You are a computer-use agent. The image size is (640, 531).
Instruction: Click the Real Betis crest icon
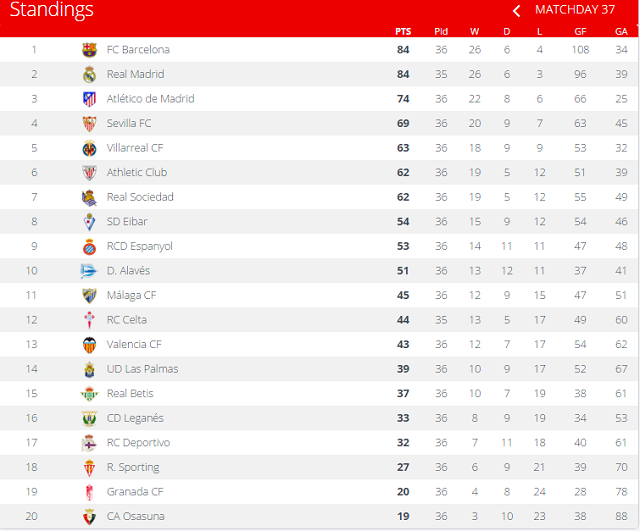tap(89, 393)
